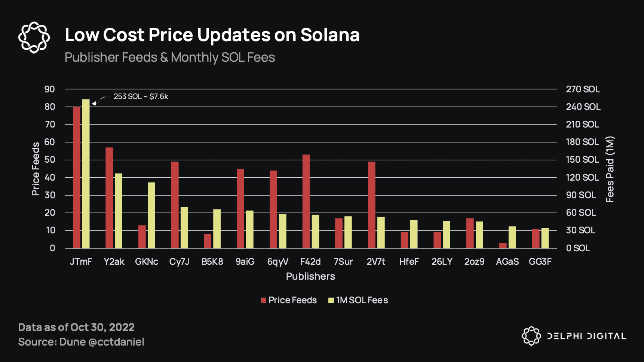This screenshot has width=644, height=362.
Task: Click the yellow 1M SOL Fees legend swatch
Action: tap(331, 300)
